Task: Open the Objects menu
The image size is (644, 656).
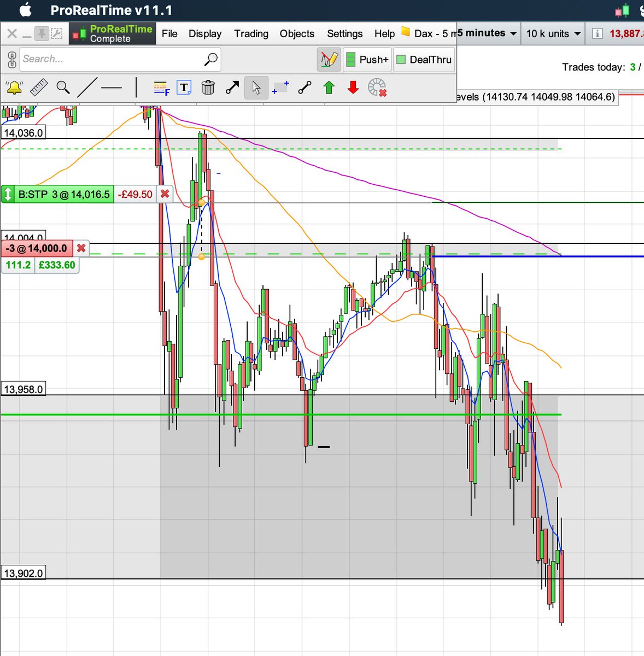Action: (x=296, y=33)
